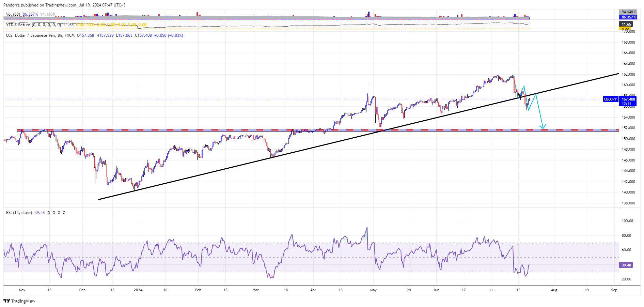
Task: Click the Jul label on the time axis
Action: (491, 290)
